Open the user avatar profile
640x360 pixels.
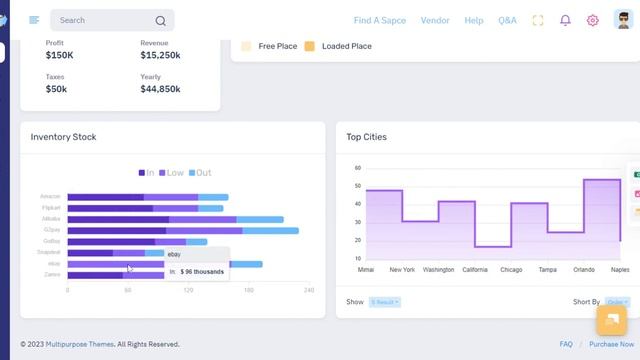coord(623,20)
